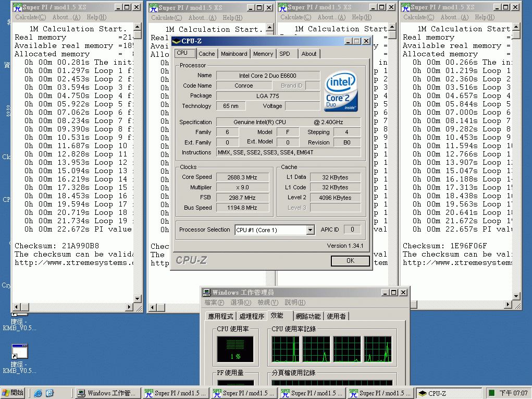Screen dimensions: 532x399
Task: Click the KMB_V0.5 desktop shortcut icon
Action: 20,352
